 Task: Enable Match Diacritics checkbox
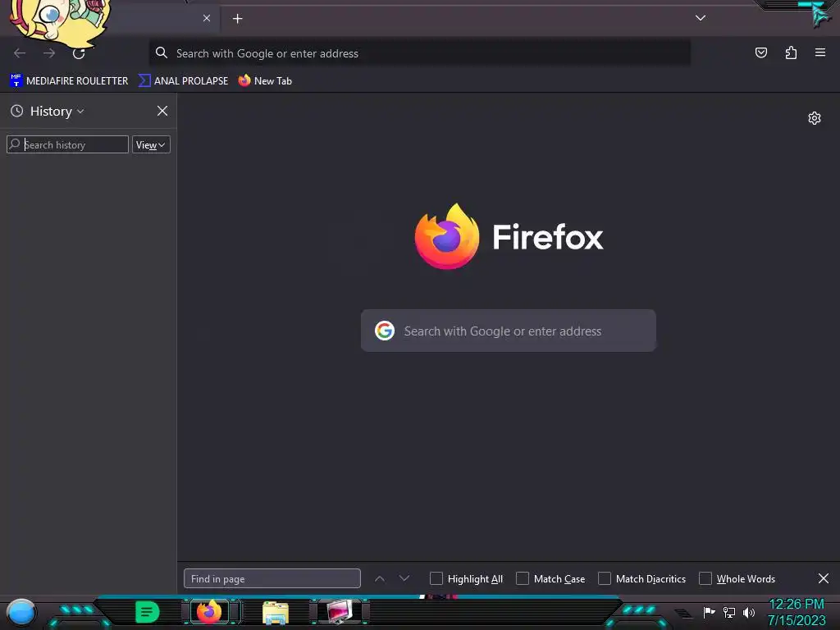605,578
